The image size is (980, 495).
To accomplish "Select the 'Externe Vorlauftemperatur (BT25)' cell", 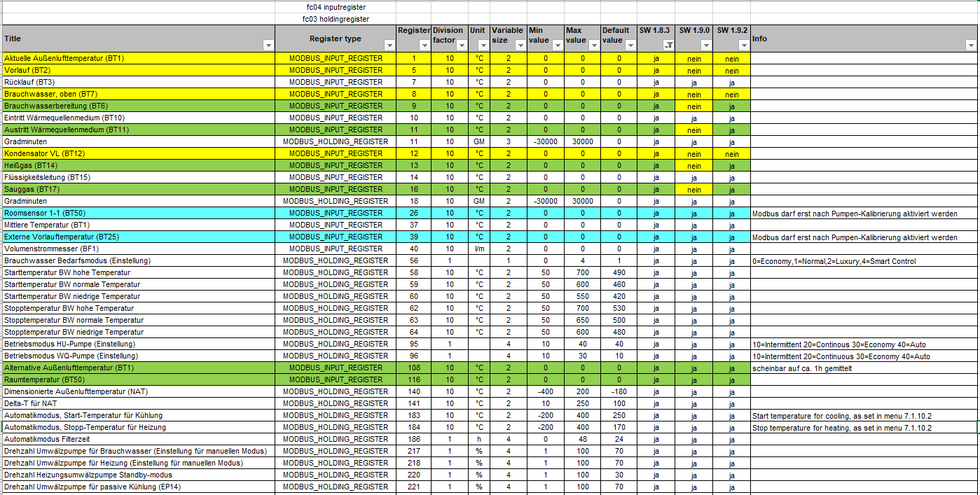I will point(138,237).
